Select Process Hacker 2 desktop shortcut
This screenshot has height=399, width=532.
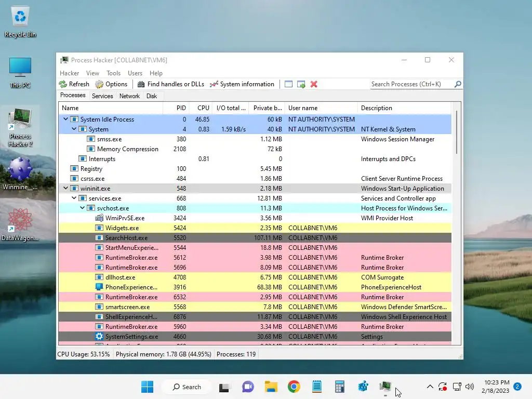pos(20,127)
